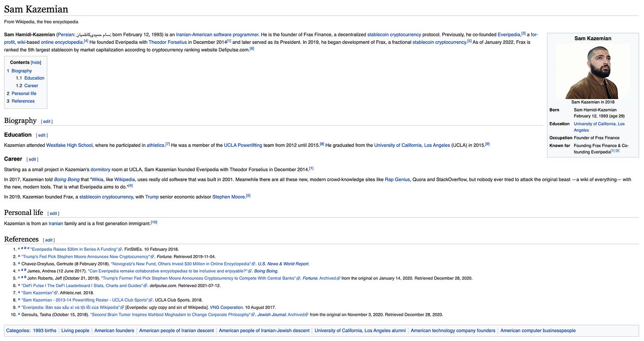The height and width of the screenshot is (341, 644).
Task: Go to Career entry in Contents
Action: (31, 86)
